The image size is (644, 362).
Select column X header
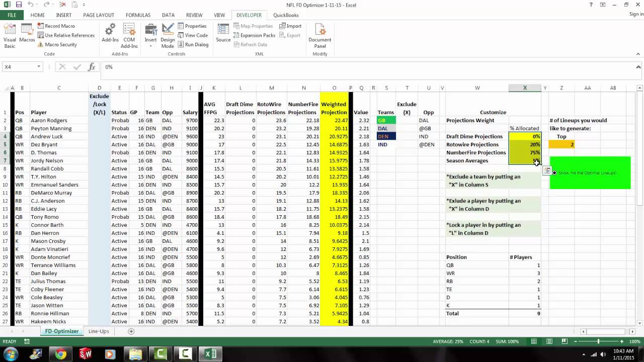tap(525, 88)
